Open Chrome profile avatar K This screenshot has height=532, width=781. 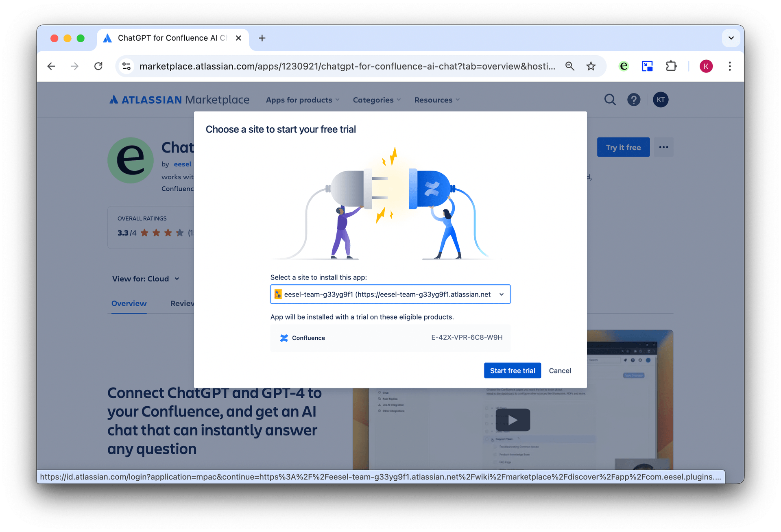(706, 66)
